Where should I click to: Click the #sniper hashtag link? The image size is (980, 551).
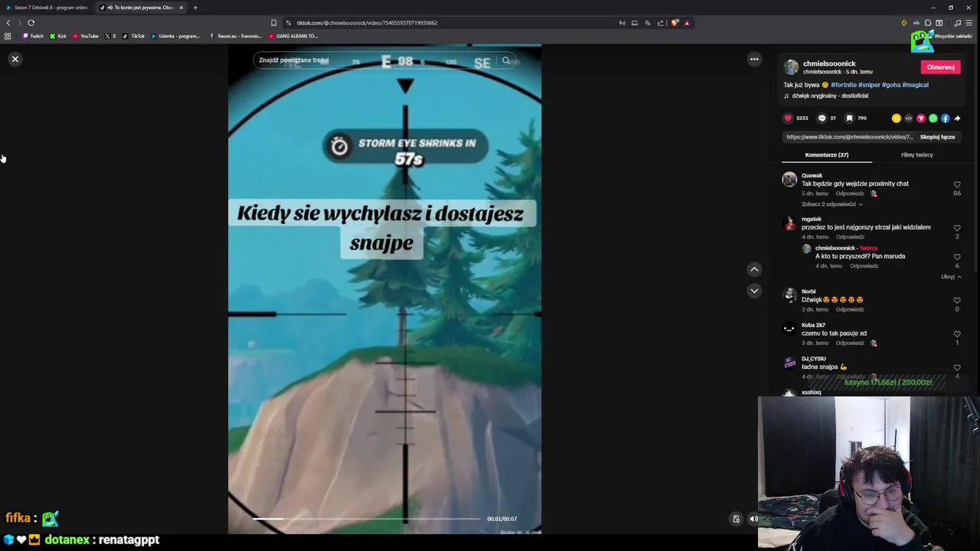[x=868, y=85]
